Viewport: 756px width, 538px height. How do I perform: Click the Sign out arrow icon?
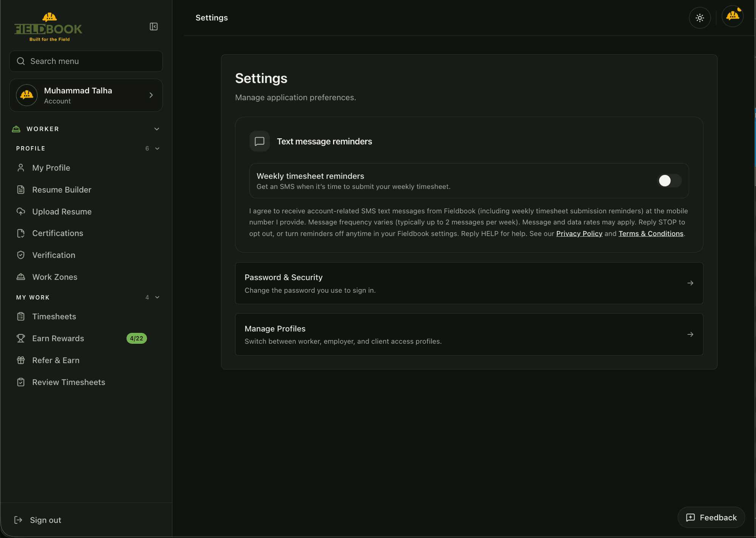point(18,520)
